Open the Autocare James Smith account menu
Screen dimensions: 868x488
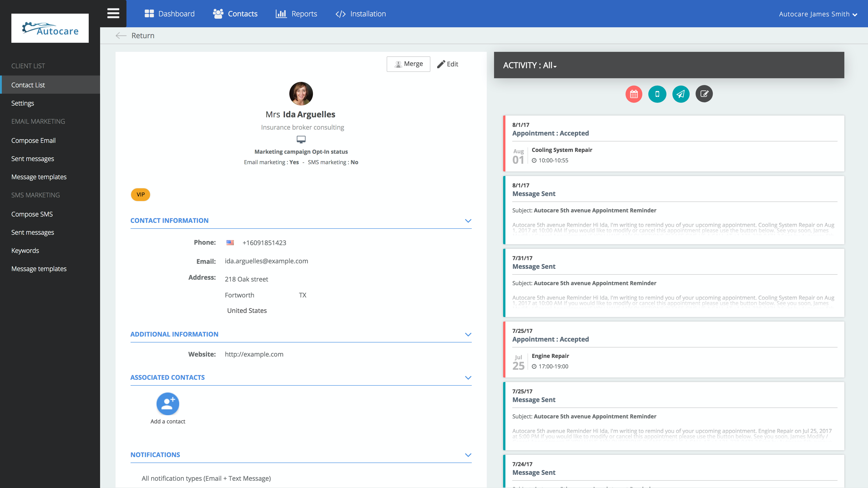pyautogui.click(x=818, y=14)
